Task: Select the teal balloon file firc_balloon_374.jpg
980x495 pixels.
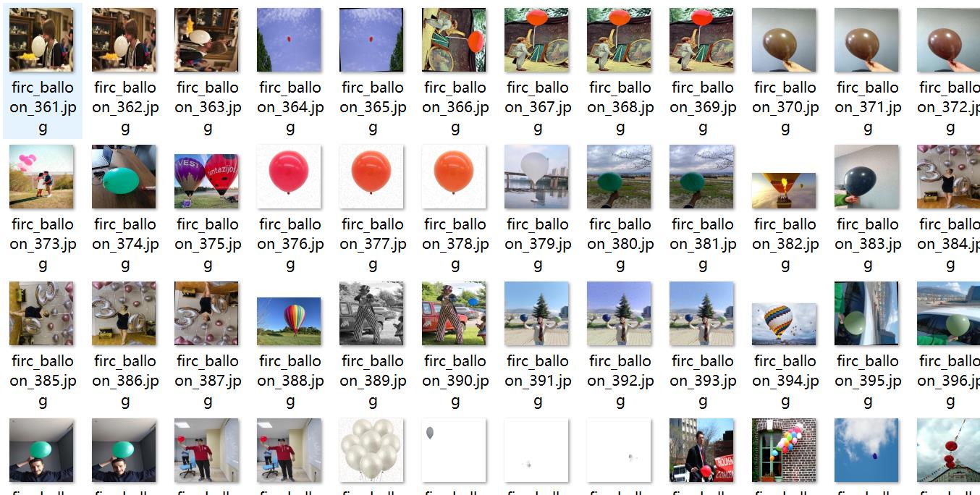Action: (124, 177)
